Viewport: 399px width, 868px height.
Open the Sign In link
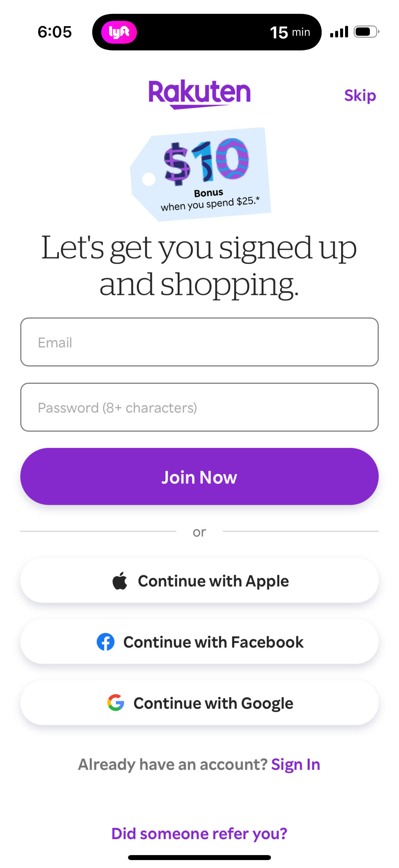[295, 764]
